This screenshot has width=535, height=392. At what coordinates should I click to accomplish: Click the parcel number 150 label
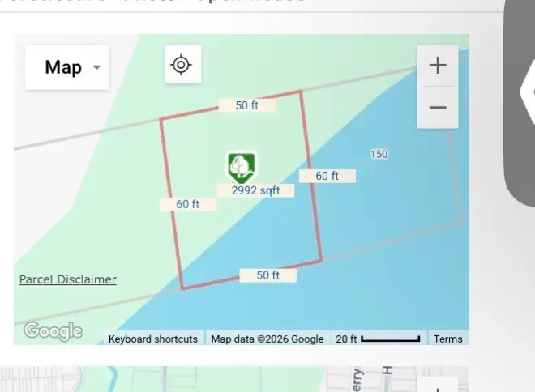379,154
